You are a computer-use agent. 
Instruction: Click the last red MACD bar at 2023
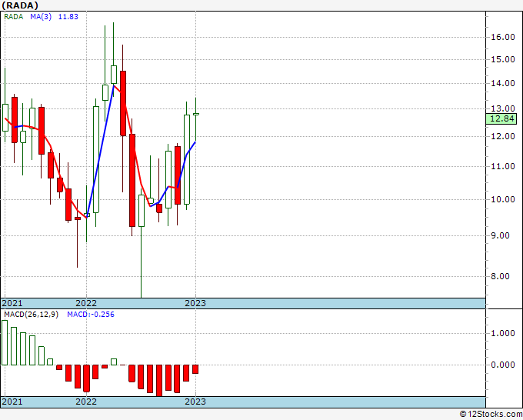coord(195,369)
